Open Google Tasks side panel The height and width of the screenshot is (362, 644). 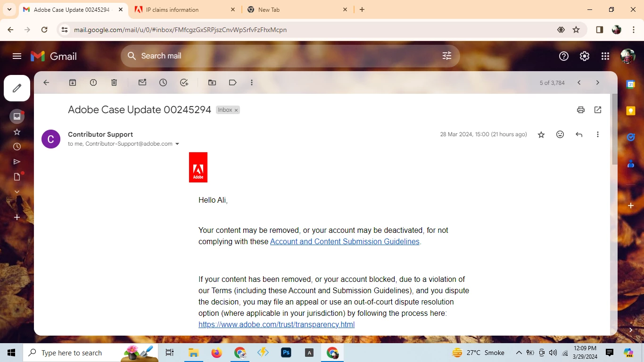(631, 137)
